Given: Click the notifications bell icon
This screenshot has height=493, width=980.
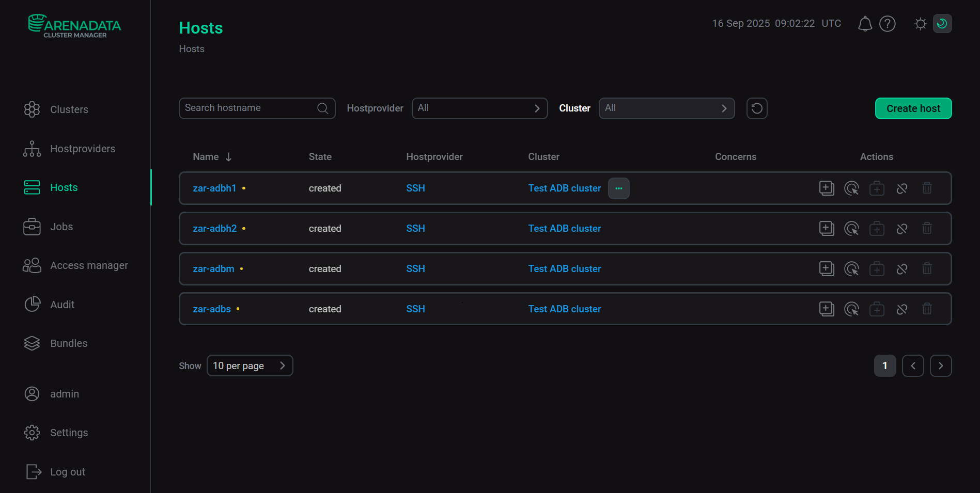Looking at the screenshot, I should 865,24.
